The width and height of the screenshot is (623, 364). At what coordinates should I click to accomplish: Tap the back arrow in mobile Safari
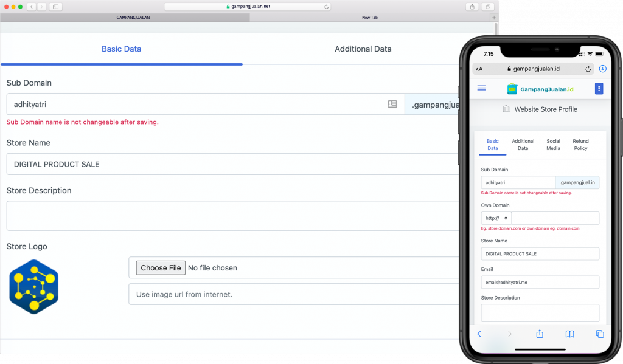coord(479,334)
